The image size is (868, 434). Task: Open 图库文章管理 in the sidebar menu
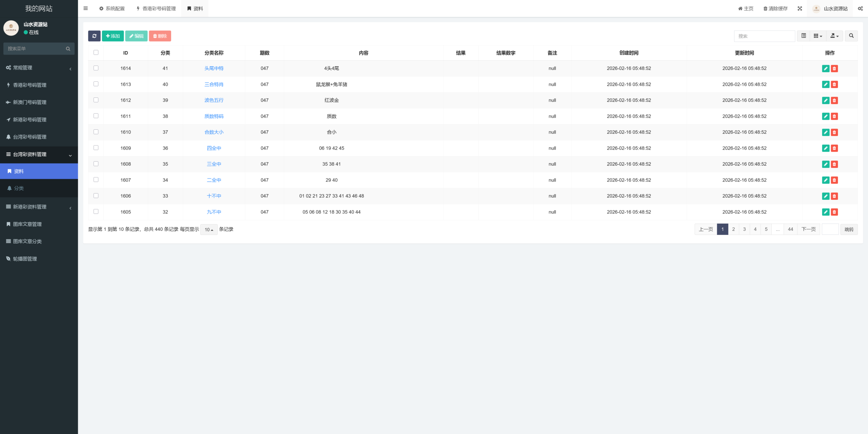tap(28, 224)
